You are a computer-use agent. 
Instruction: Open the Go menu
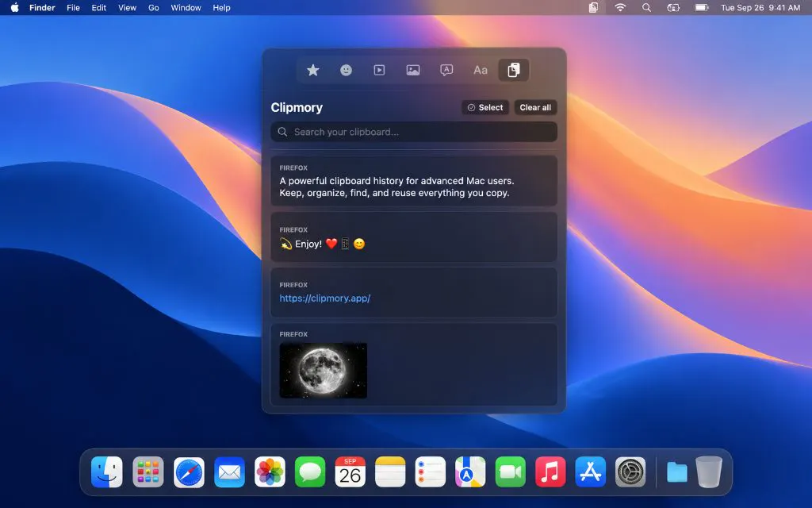(153, 8)
